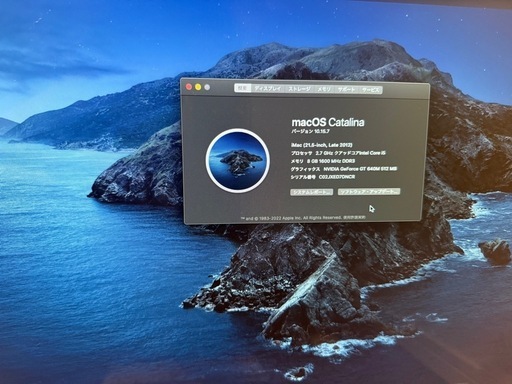Click the ソフトウェア・アップデート button
The height and width of the screenshot is (384, 512).
click(369, 192)
